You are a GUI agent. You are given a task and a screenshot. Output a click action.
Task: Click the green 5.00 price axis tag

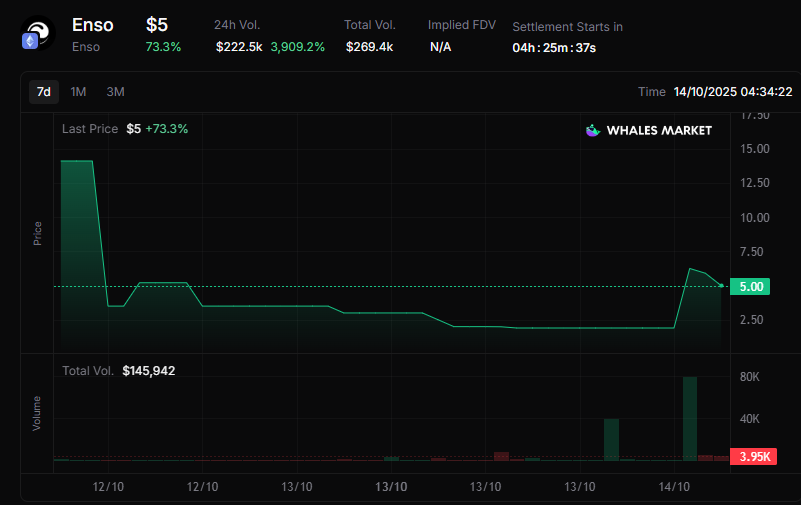[750, 287]
